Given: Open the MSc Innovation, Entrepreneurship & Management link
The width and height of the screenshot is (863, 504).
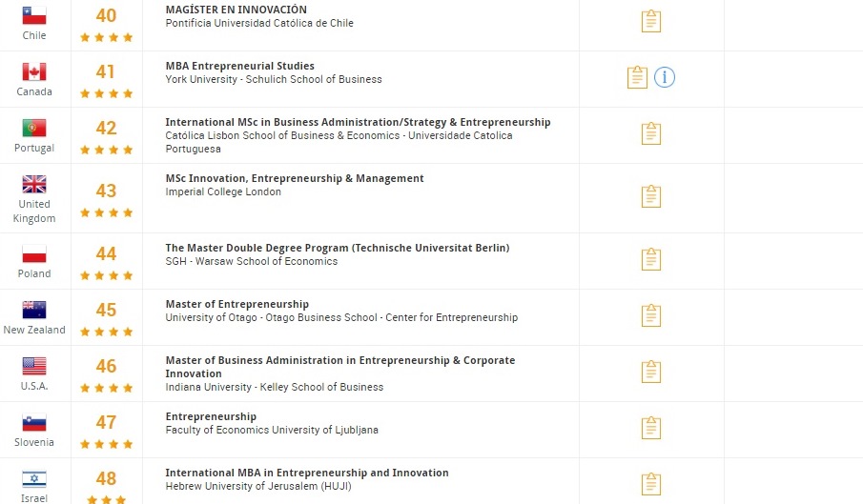Looking at the screenshot, I should pyautogui.click(x=295, y=178).
